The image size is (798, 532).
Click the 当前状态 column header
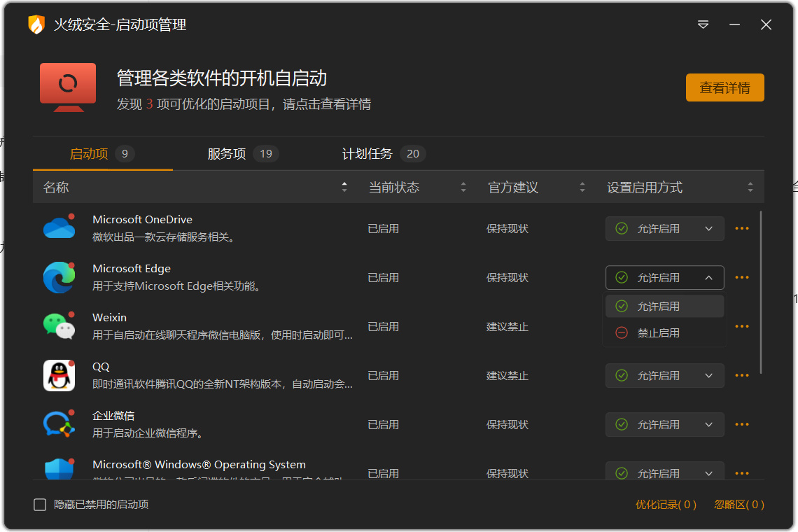click(394, 188)
